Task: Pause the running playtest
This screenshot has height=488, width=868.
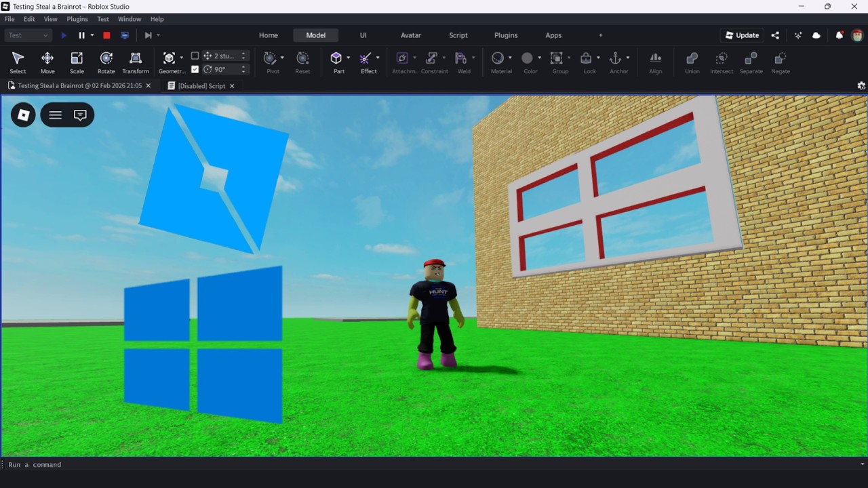Action: (x=81, y=35)
